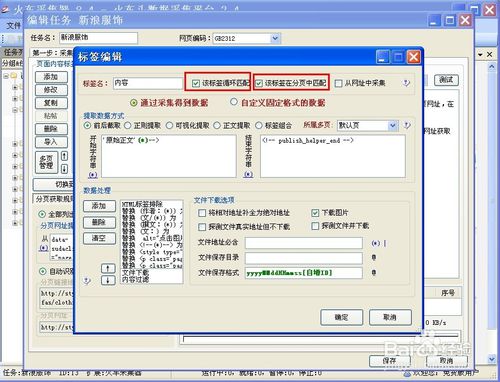The height and width of the screenshot is (382, 500).
Task: Click 导入 button in 编辑任务 window
Action: 51,142
